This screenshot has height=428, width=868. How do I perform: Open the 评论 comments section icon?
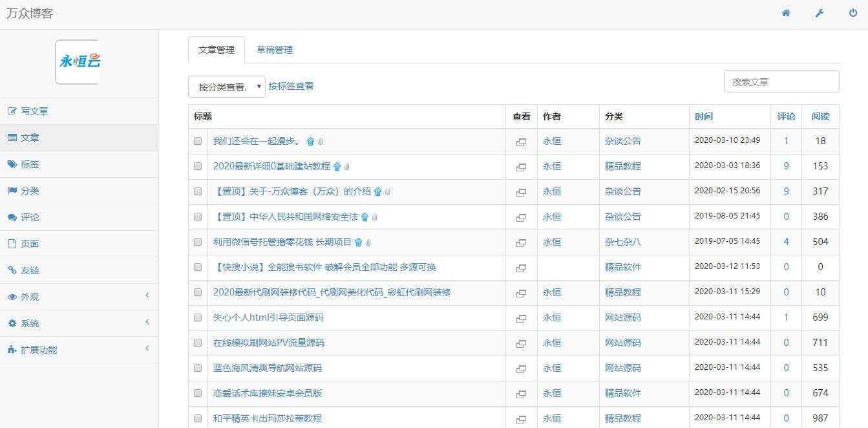coord(12,217)
